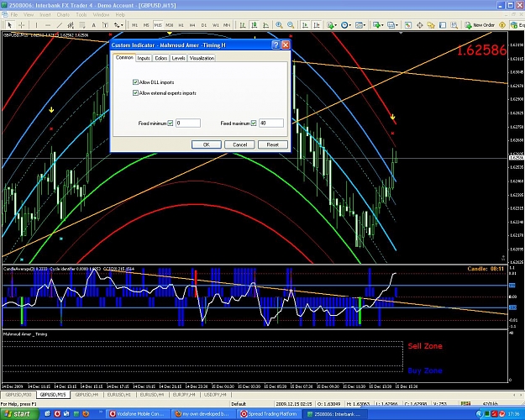Draw a vertical line tool
The image size is (525, 420).
pos(36,25)
